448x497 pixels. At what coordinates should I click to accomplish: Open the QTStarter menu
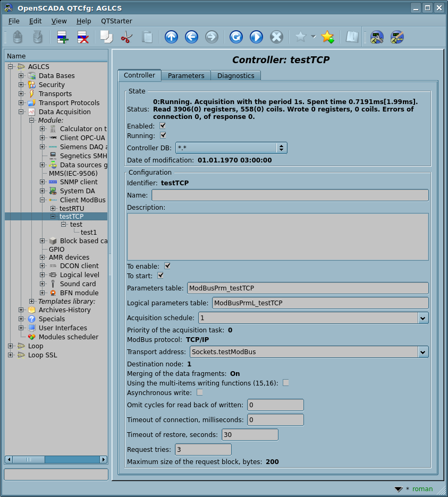pyautogui.click(x=116, y=21)
